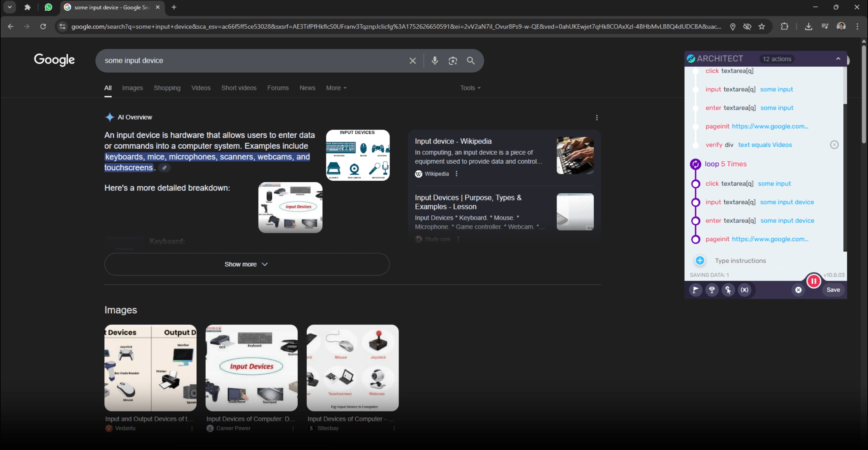Save the Architect test
Viewport: 868px width, 450px height.
(x=833, y=290)
